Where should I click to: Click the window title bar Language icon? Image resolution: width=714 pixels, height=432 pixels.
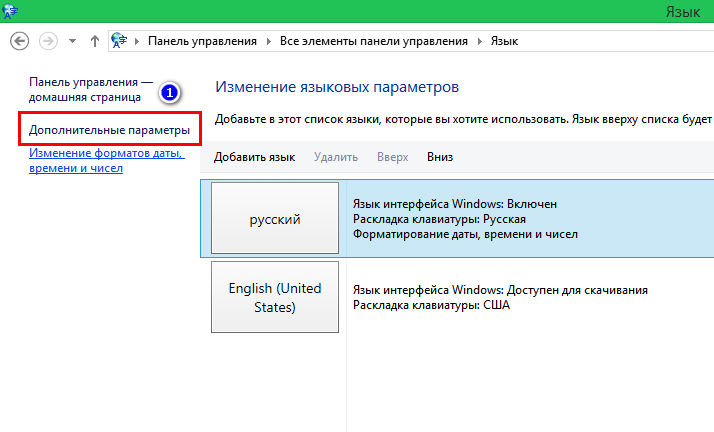10,11
